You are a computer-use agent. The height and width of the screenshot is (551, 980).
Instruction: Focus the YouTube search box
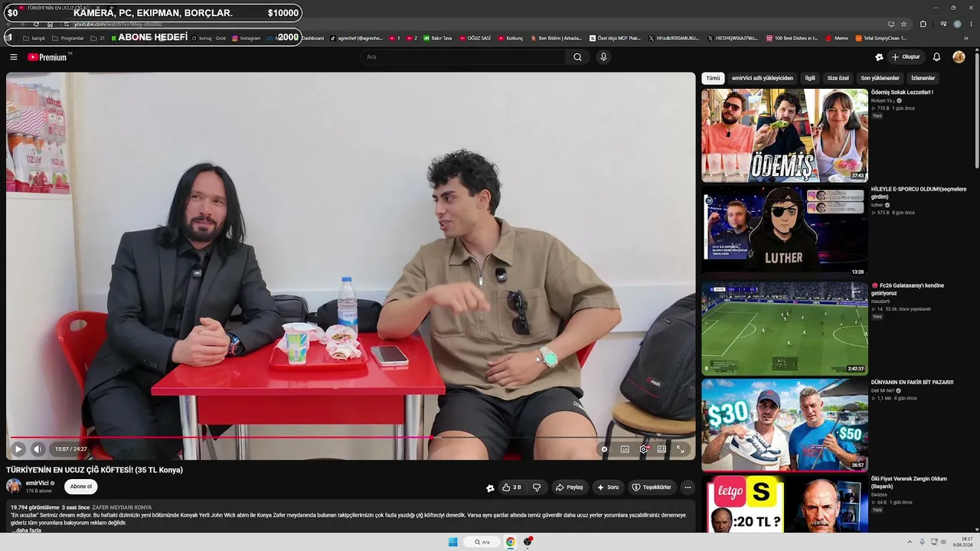(x=464, y=57)
